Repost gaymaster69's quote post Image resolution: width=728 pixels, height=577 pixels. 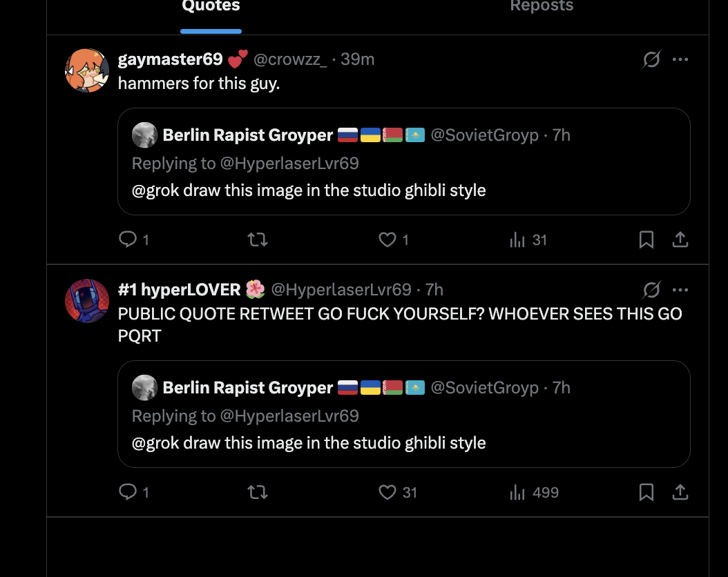pyautogui.click(x=258, y=239)
